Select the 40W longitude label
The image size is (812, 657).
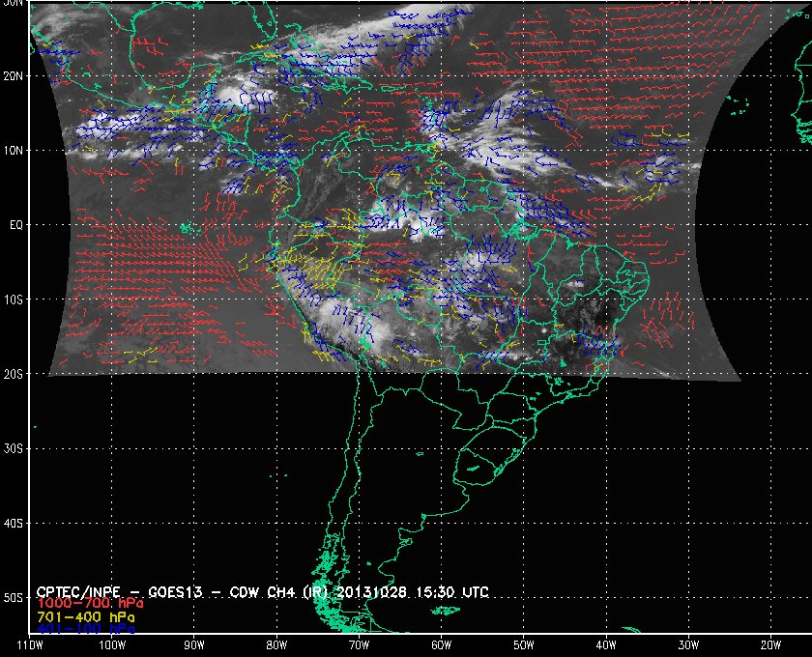pyautogui.click(x=606, y=645)
